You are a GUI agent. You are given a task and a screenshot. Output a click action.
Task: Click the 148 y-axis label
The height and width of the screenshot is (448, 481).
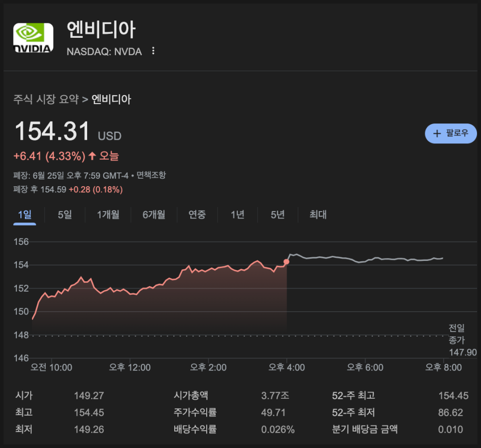coord(21,335)
